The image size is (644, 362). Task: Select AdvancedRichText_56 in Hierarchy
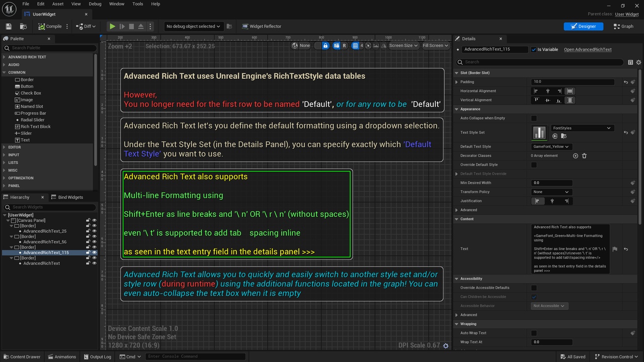tap(45, 242)
